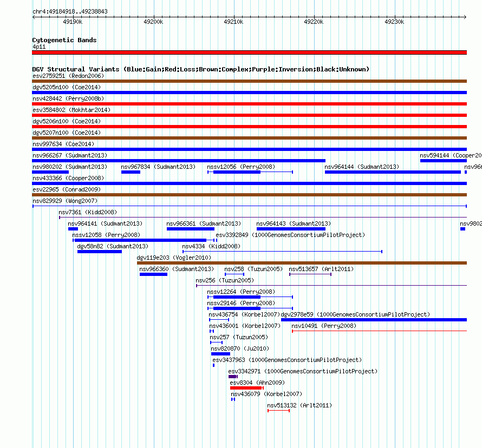Click the nsv820870 (Ju2010) label
The height and width of the screenshot is (448, 482).
click(240, 348)
